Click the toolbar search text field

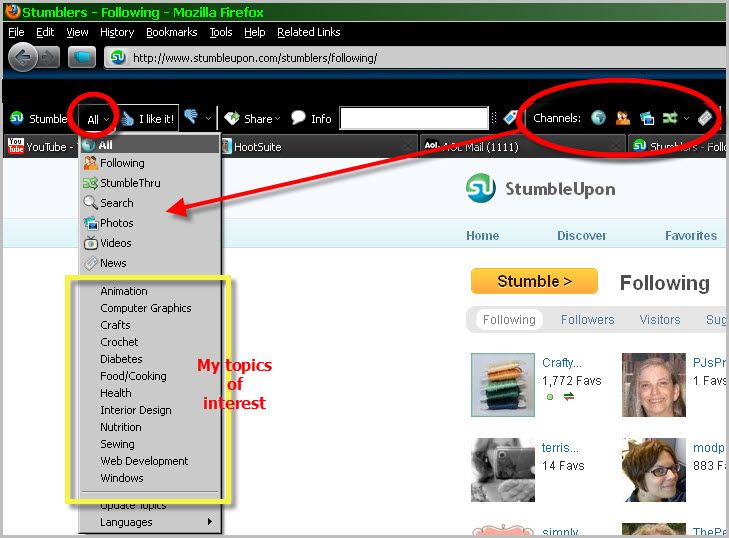click(x=418, y=119)
